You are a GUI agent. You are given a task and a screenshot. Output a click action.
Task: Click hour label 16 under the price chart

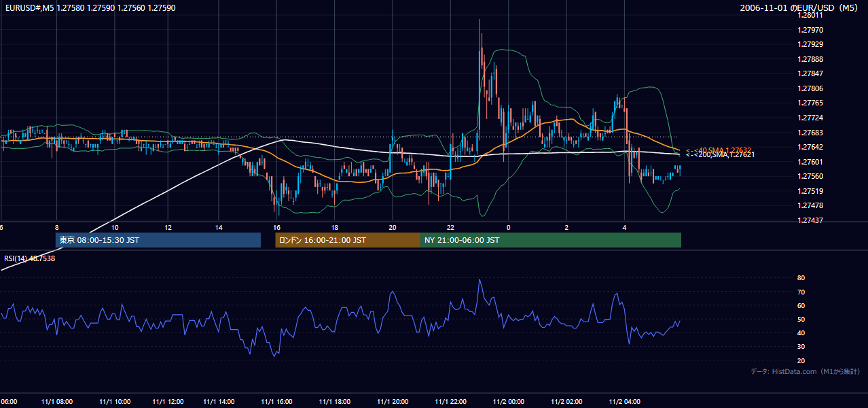pos(276,227)
